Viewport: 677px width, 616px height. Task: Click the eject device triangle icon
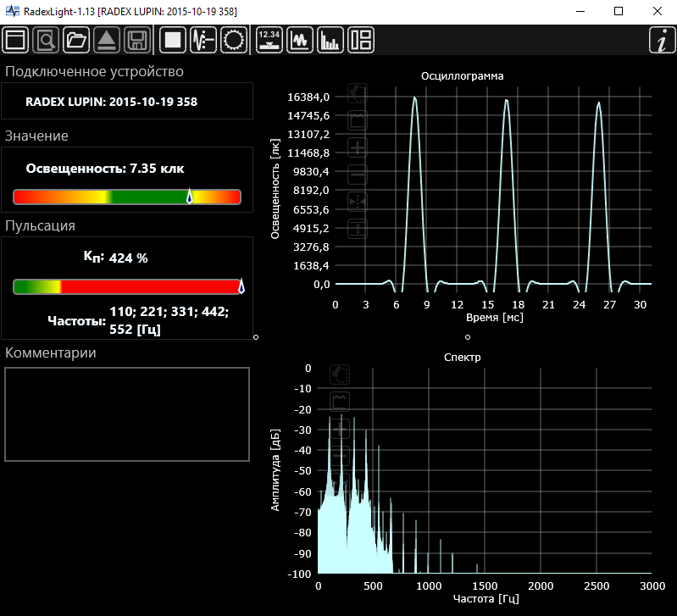(x=108, y=40)
